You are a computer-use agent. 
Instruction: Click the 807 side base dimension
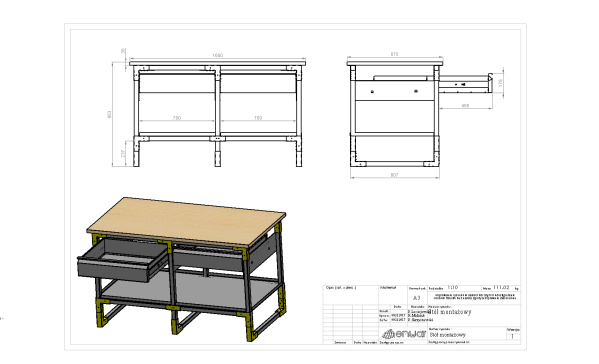coord(395,175)
